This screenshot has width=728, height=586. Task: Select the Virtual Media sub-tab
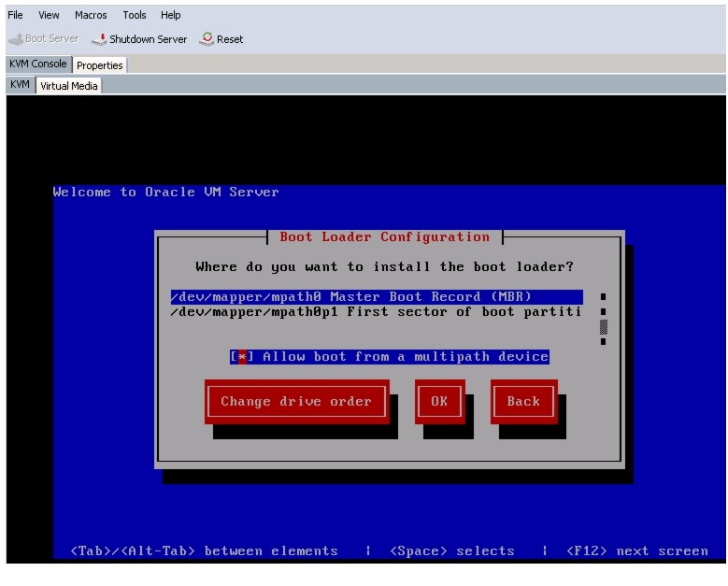(x=69, y=86)
